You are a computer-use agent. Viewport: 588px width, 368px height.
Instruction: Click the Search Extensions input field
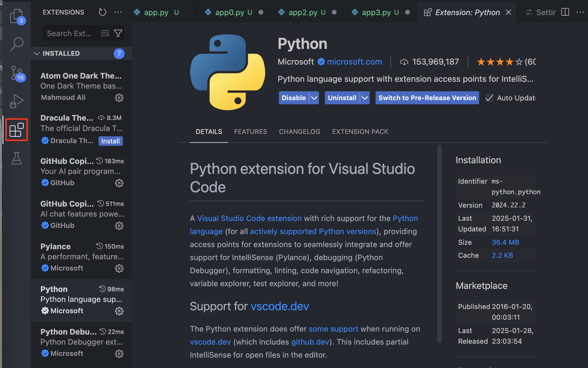pyautogui.click(x=70, y=33)
